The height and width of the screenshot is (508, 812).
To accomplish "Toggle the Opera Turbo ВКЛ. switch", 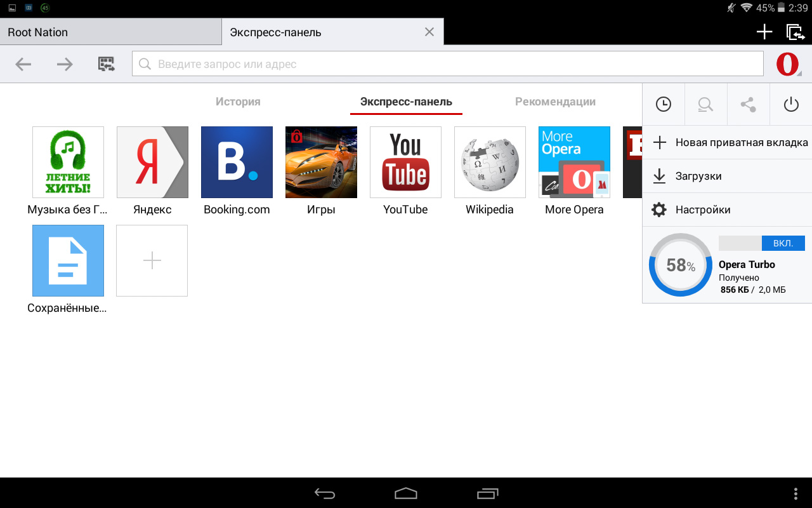I will click(x=762, y=243).
